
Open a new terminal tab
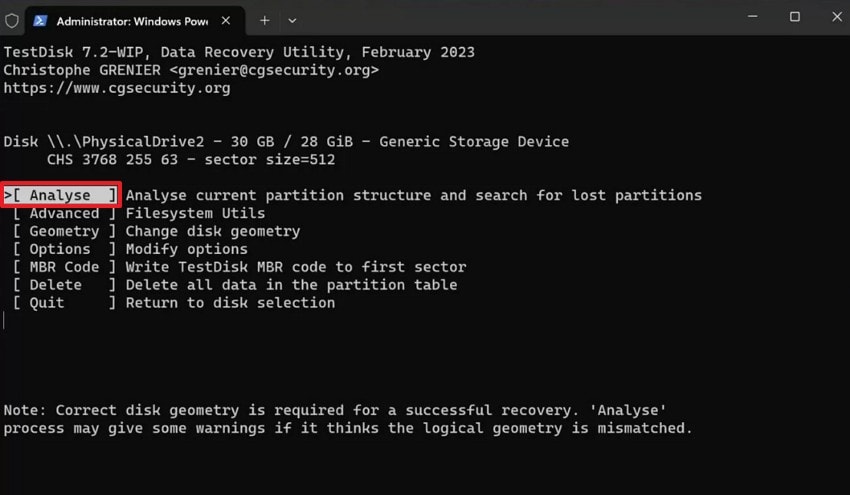[x=265, y=20]
